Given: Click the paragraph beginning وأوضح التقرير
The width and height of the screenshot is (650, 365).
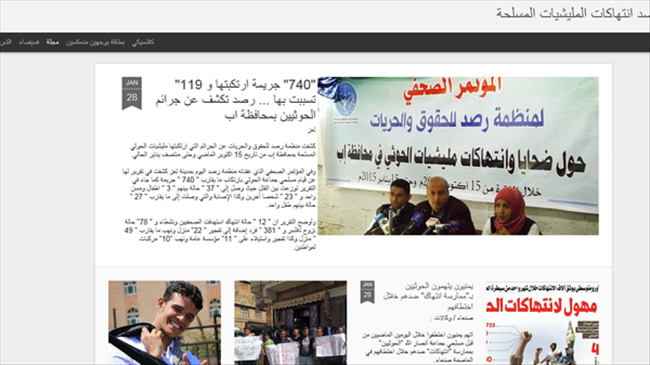Looking at the screenshot, I should (x=220, y=235).
